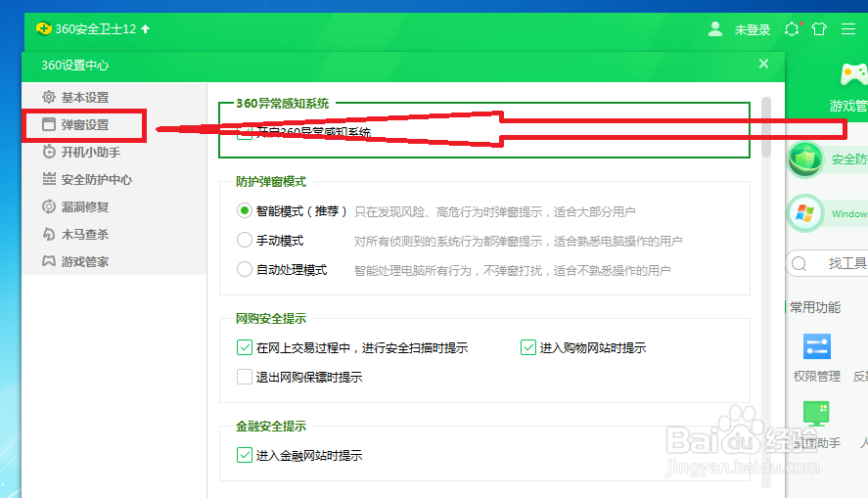Select 手动模式 radio button
The width and height of the screenshot is (868, 498).
tap(244, 240)
